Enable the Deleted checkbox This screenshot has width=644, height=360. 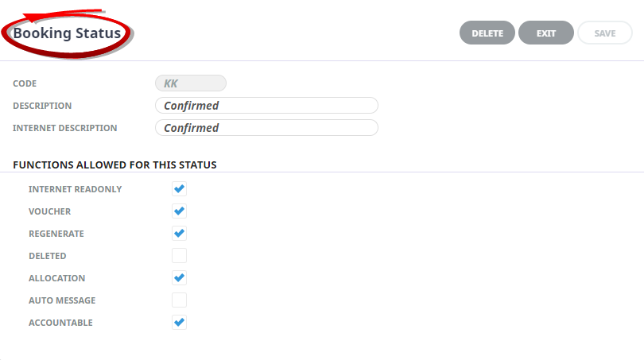coord(179,255)
